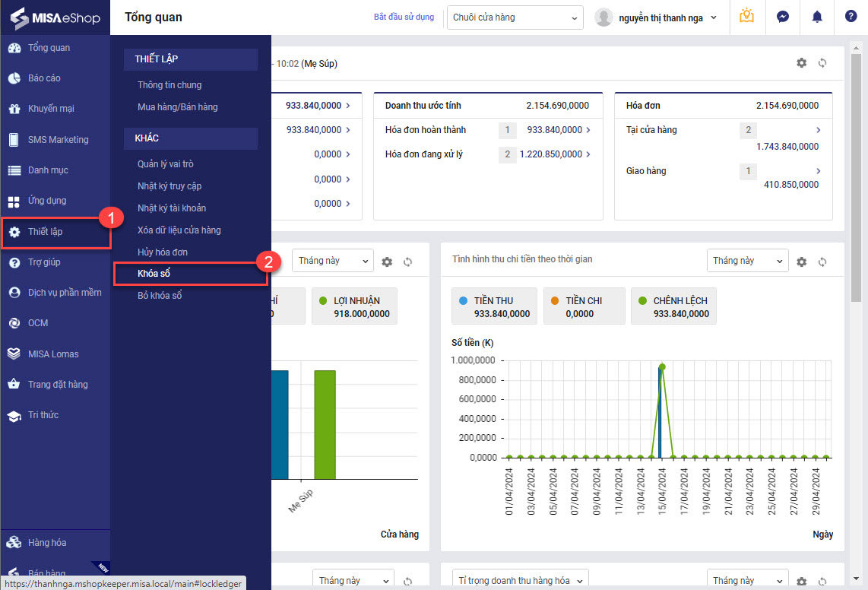Open Tháng này dropdown in cash flow chart
The width and height of the screenshot is (868, 590).
coord(746,261)
